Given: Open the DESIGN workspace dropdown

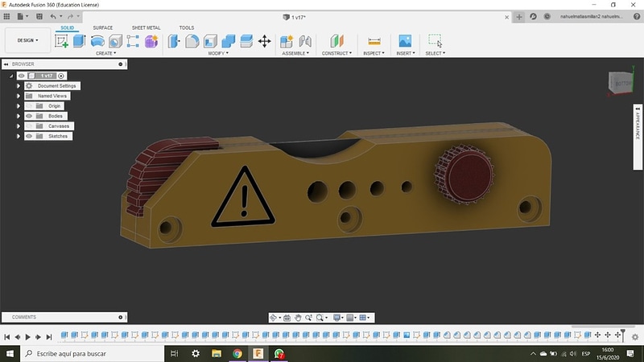Looking at the screenshot, I should (27, 40).
